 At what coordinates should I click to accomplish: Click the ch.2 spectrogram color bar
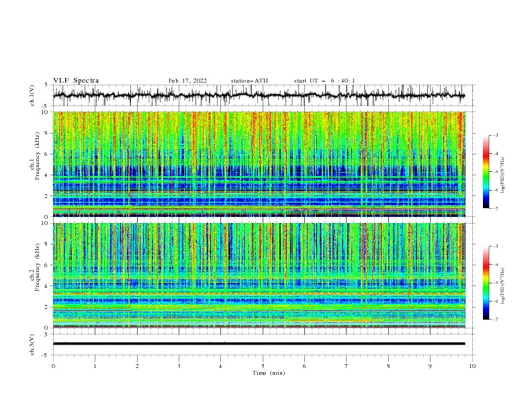[x=486, y=283]
